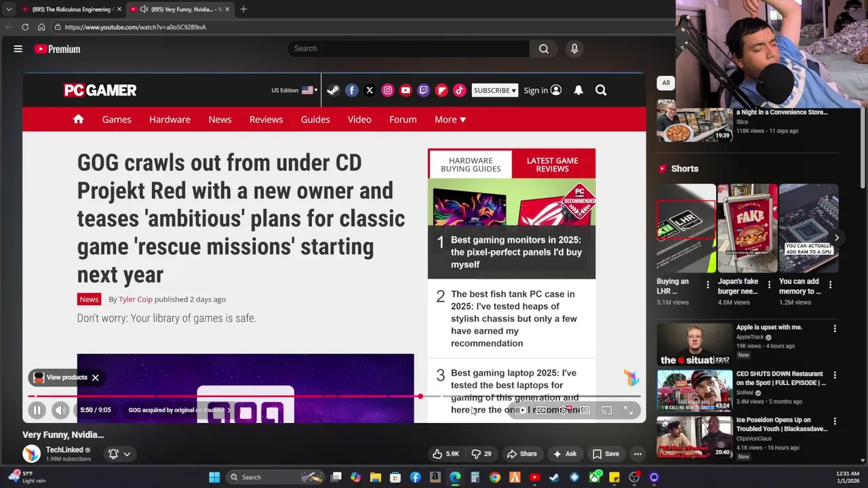Screen dimensions: 868x488
Task: Enter full screen video mode
Action: pos(629,410)
